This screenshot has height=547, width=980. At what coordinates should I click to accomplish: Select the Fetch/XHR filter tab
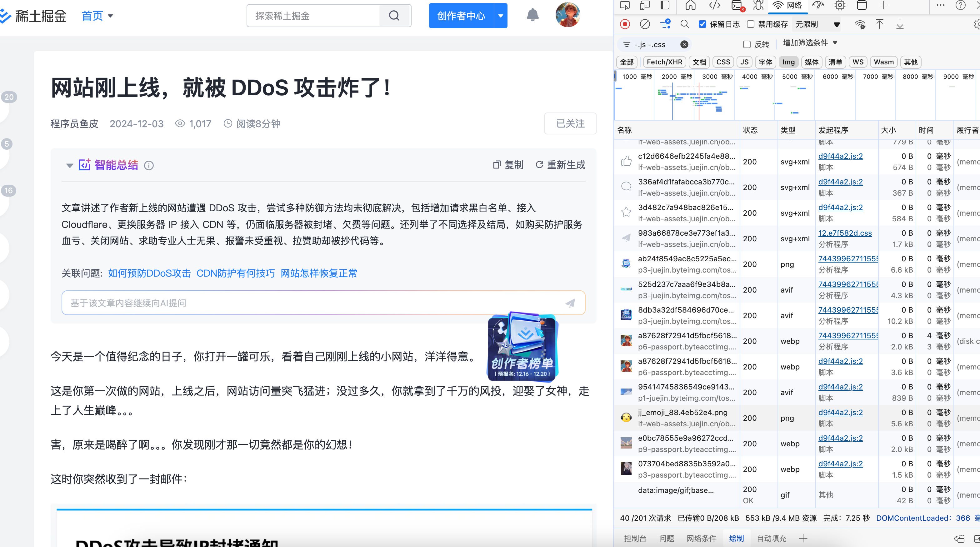[x=664, y=62]
